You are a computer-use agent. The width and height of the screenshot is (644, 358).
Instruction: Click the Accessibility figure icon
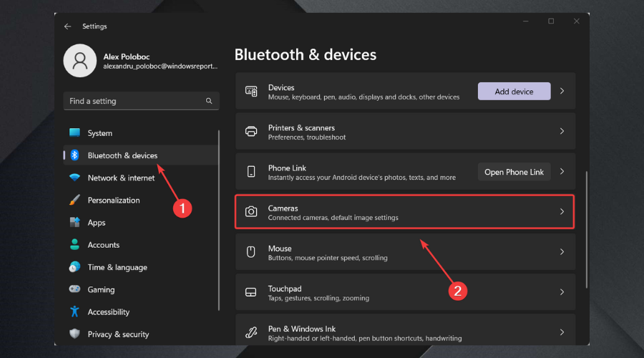pyautogui.click(x=74, y=311)
